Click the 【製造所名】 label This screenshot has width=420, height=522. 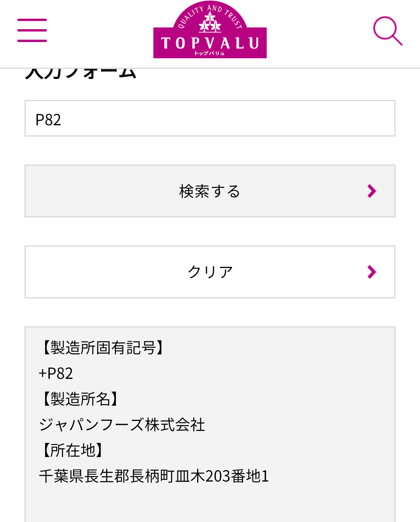[80, 399]
